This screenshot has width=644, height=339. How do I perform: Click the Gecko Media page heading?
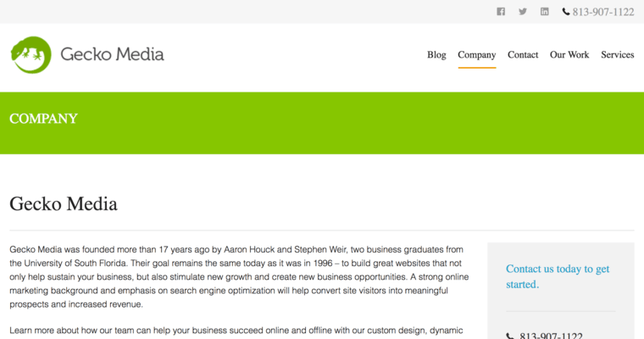pyautogui.click(x=64, y=204)
